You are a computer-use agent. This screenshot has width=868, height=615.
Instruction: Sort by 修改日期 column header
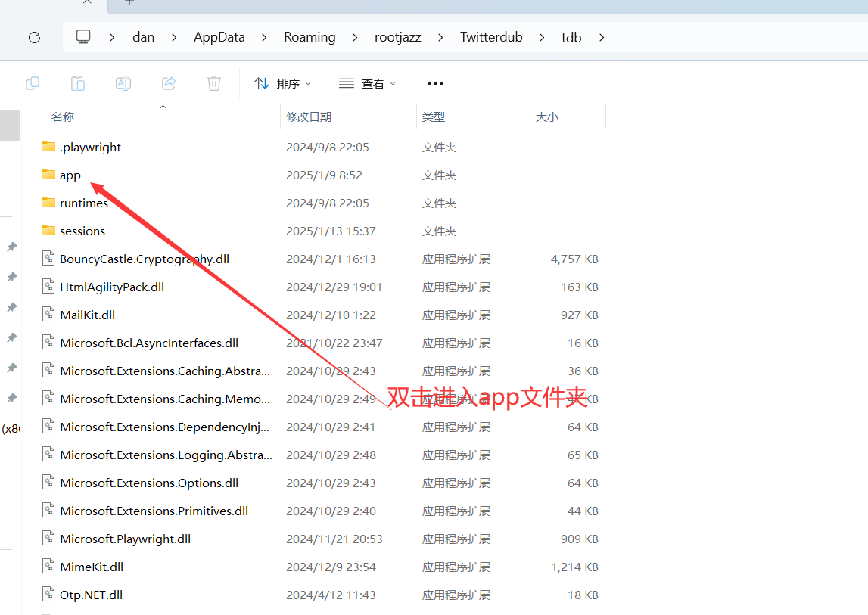coord(309,117)
